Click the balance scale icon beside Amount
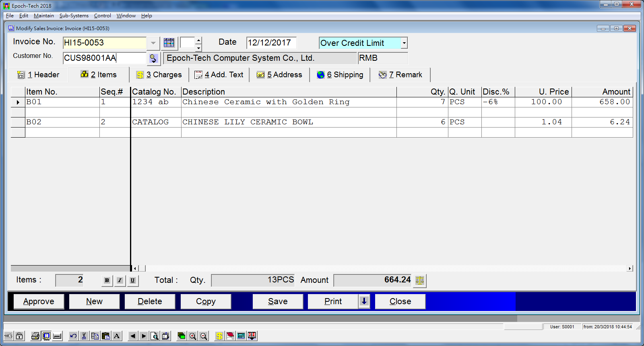The height and width of the screenshot is (346, 644). tap(419, 280)
